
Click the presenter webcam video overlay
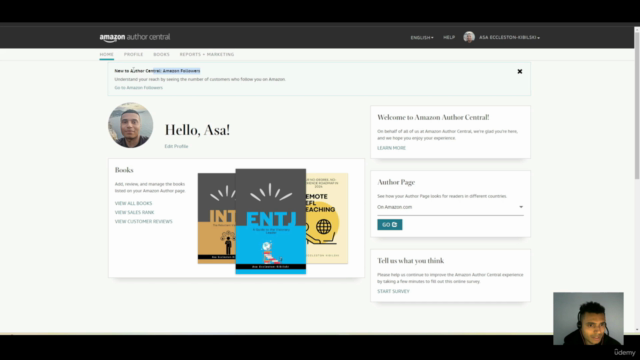coord(588,318)
